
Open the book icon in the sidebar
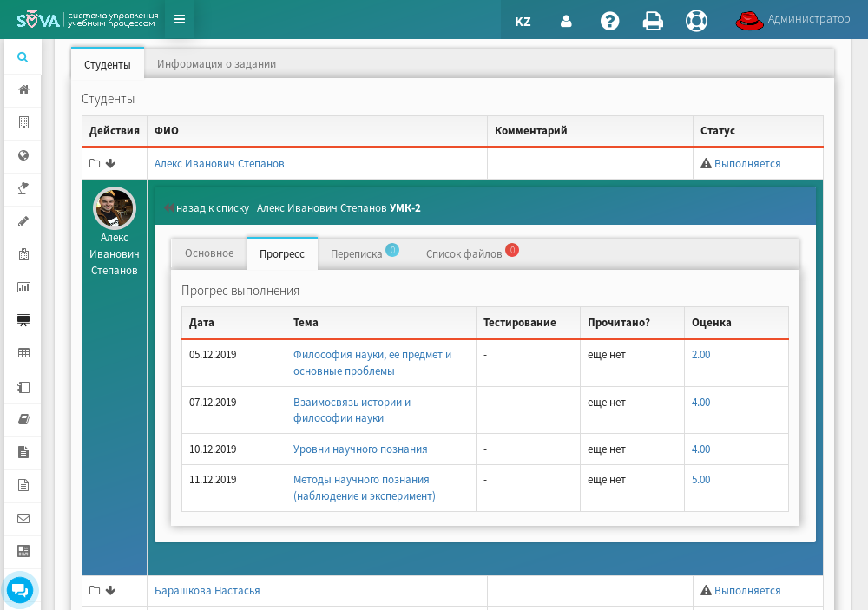coord(23,419)
